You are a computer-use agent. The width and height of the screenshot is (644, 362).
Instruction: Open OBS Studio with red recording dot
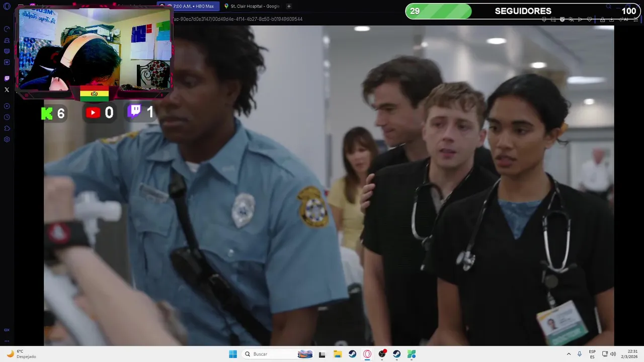[382, 354]
